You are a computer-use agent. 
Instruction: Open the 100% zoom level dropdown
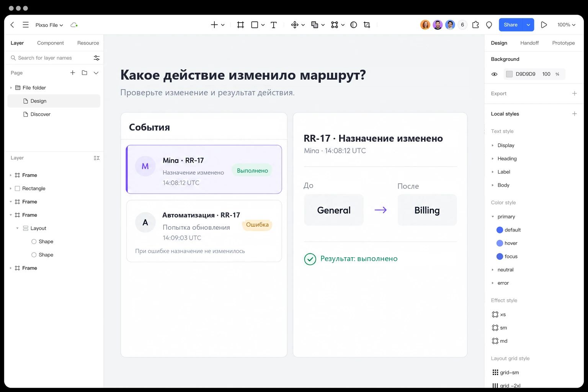[x=566, y=25]
